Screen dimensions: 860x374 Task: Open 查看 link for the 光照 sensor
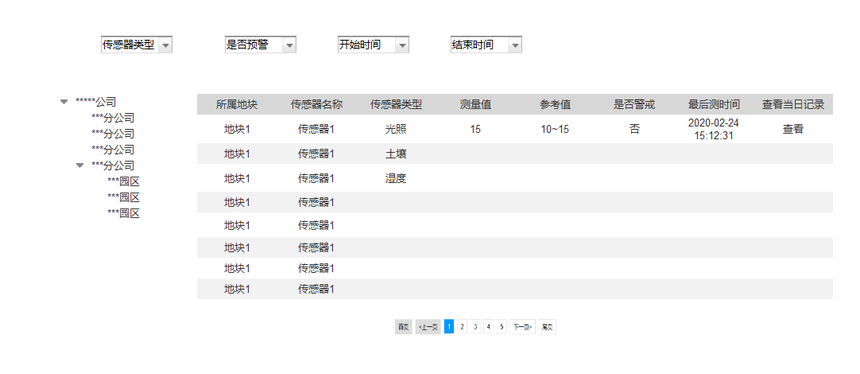(793, 129)
